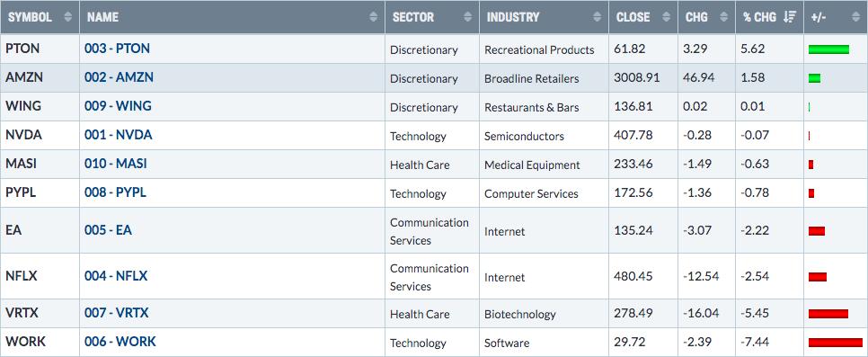868x357 pixels.
Task: Sort by CLOSE price arrows
Action: [x=666, y=17]
